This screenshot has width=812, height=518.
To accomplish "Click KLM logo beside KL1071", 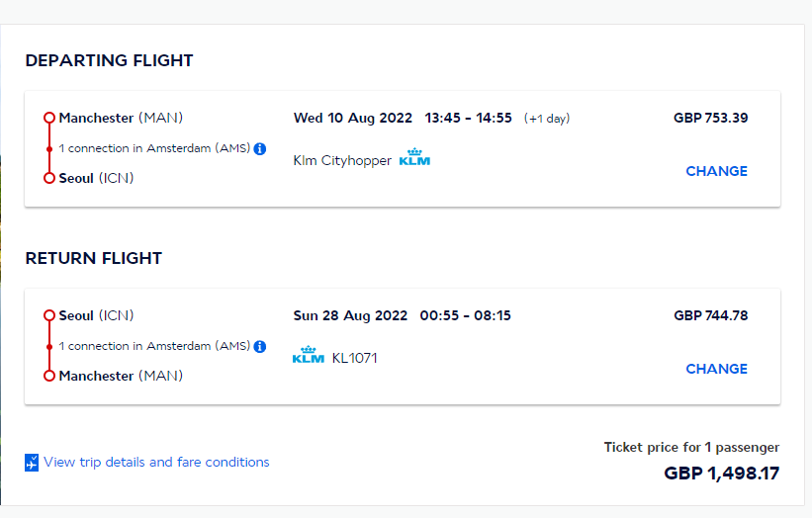I will point(309,356).
